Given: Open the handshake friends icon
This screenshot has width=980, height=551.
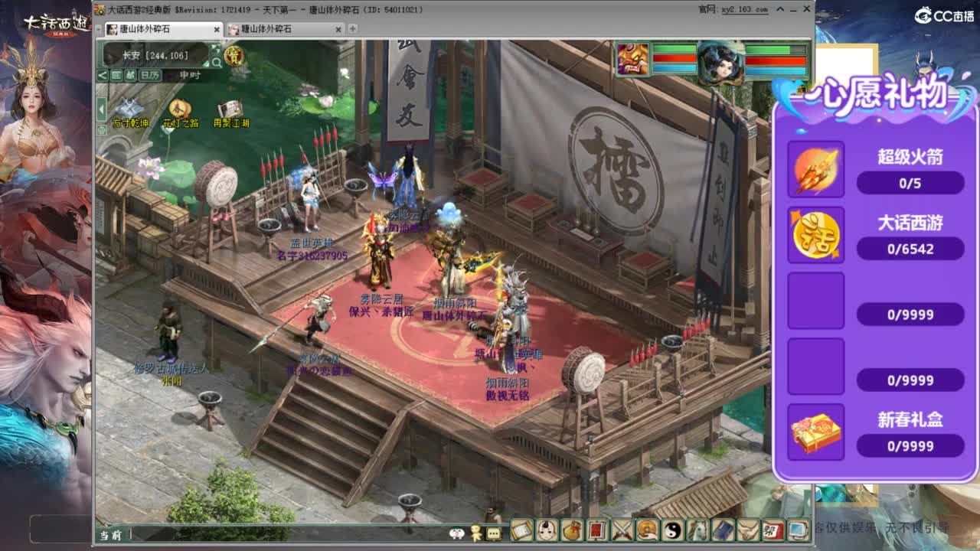Looking at the screenshot, I should 749,530.
